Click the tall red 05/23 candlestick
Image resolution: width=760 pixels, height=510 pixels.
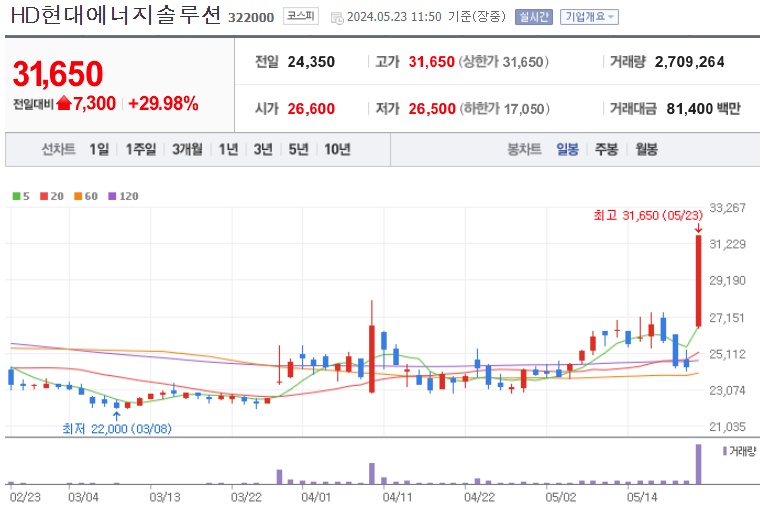tap(698, 281)
